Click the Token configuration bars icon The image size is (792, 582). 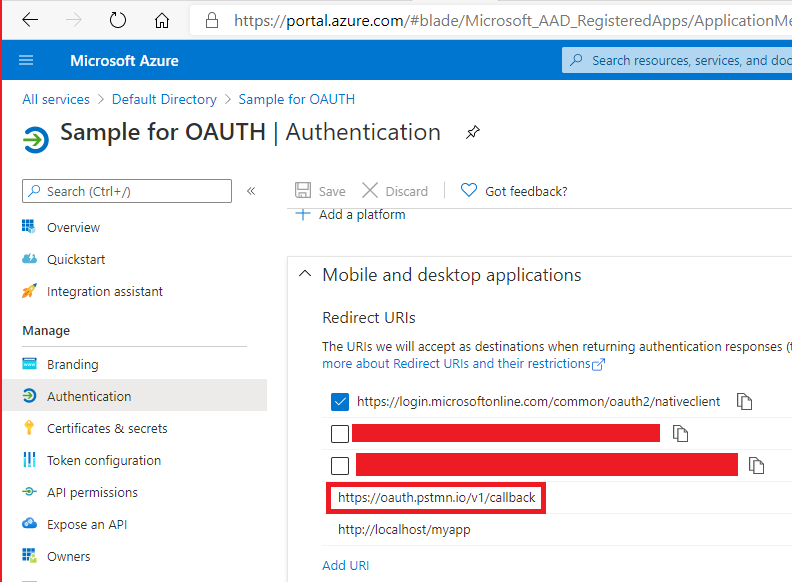click(x=29, y=459)
